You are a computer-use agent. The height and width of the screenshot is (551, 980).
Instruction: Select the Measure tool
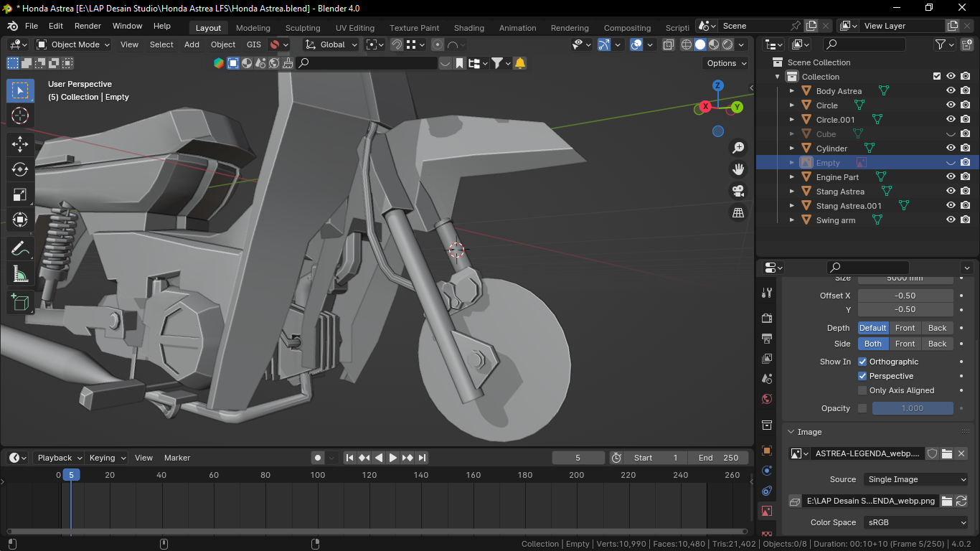tap(20, 274)
